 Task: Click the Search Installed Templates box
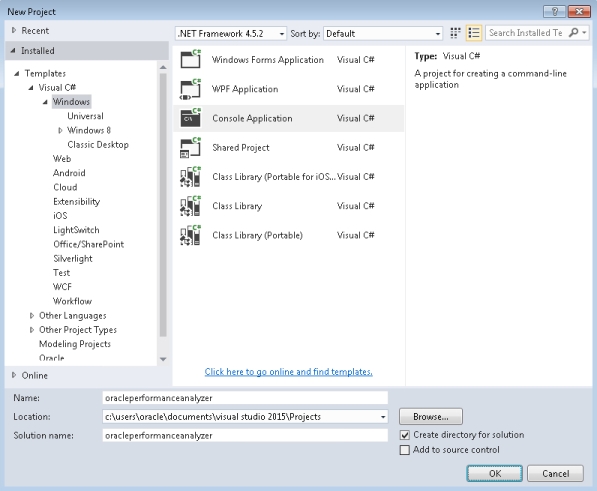(527, 33)
